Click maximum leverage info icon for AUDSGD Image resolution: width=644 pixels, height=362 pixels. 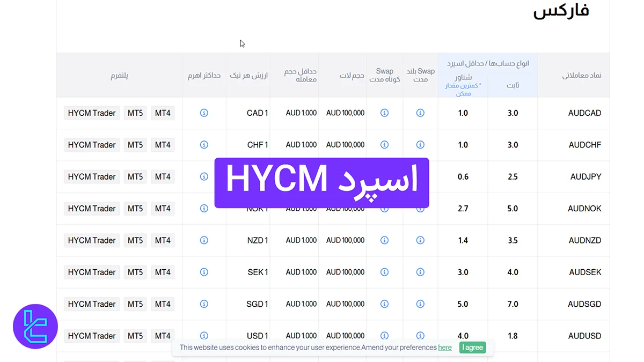tap(204, 304)
